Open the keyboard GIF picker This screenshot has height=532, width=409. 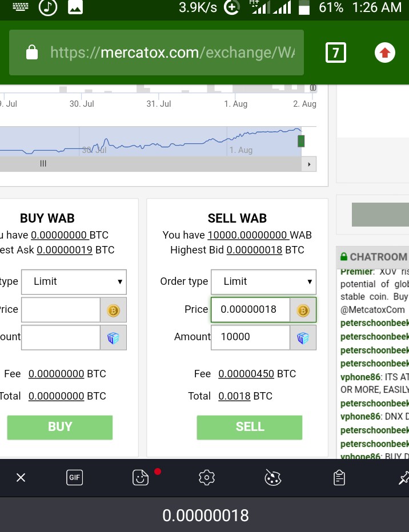click(x=74, y=478)
